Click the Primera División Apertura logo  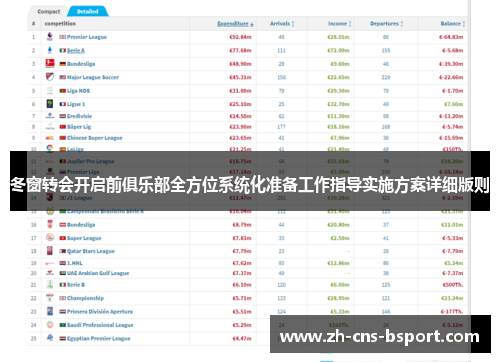50,311
